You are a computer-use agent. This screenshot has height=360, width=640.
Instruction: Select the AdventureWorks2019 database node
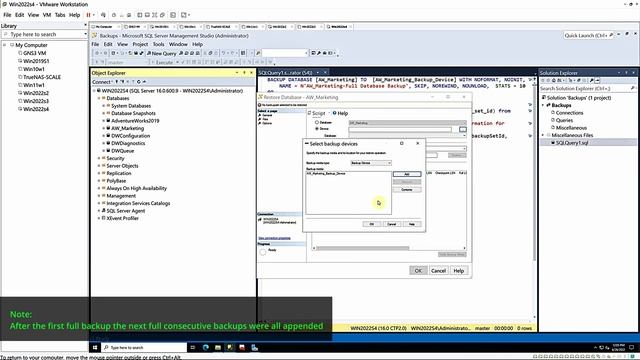tap(135, 121)
